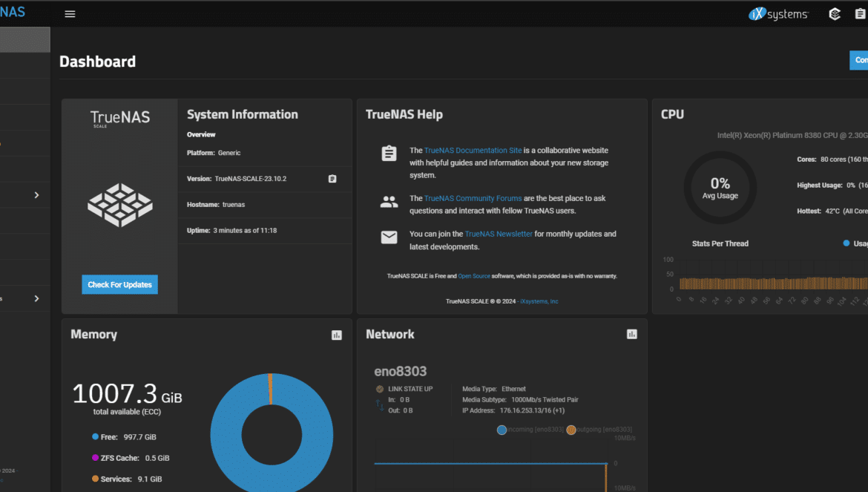Click the Version: TrueNAS-SCALE-23.10.2 text
The height and width of the screenshot is (492, 868).
(x=237, y=179)
